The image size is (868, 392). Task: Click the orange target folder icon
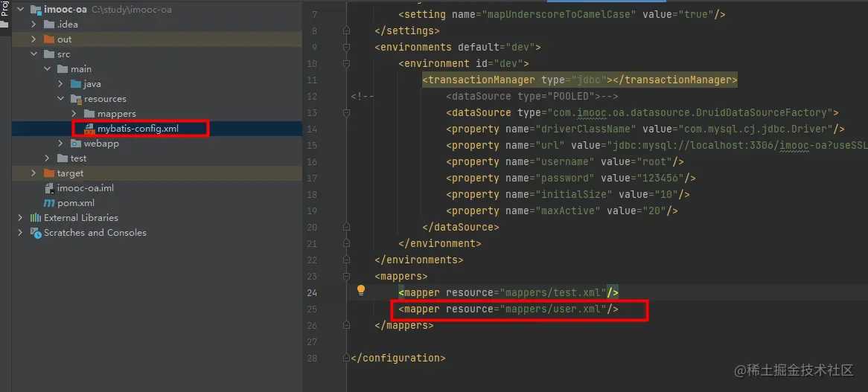[x=48, y=173]
